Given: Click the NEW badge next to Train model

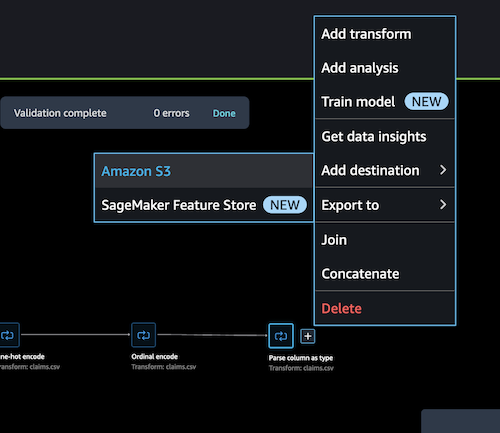Looking at the screenshot, I should click(426, 101).
